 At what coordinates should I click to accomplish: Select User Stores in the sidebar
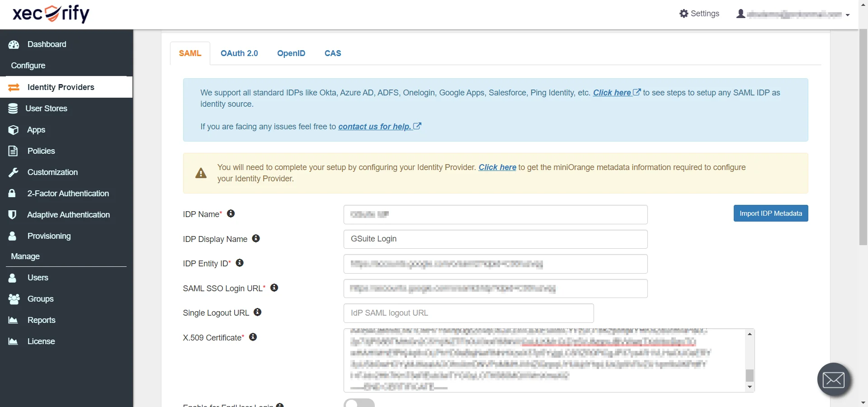click(x=47, y=108)
